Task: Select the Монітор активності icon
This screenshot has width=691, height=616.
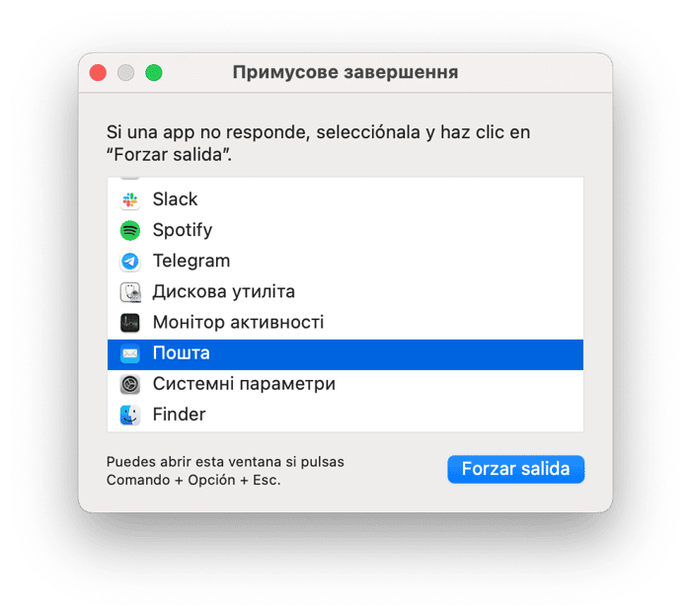Action: click(130, 323)
